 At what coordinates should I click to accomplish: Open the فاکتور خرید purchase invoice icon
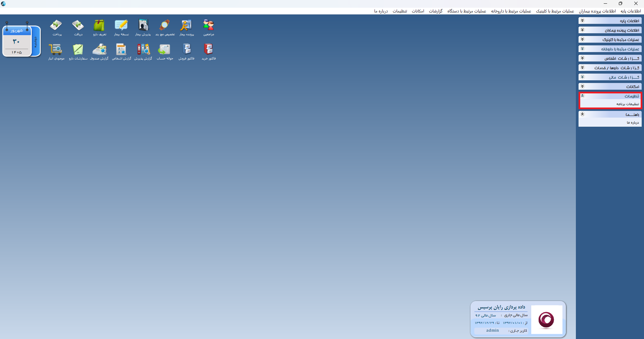coord(208,51)
